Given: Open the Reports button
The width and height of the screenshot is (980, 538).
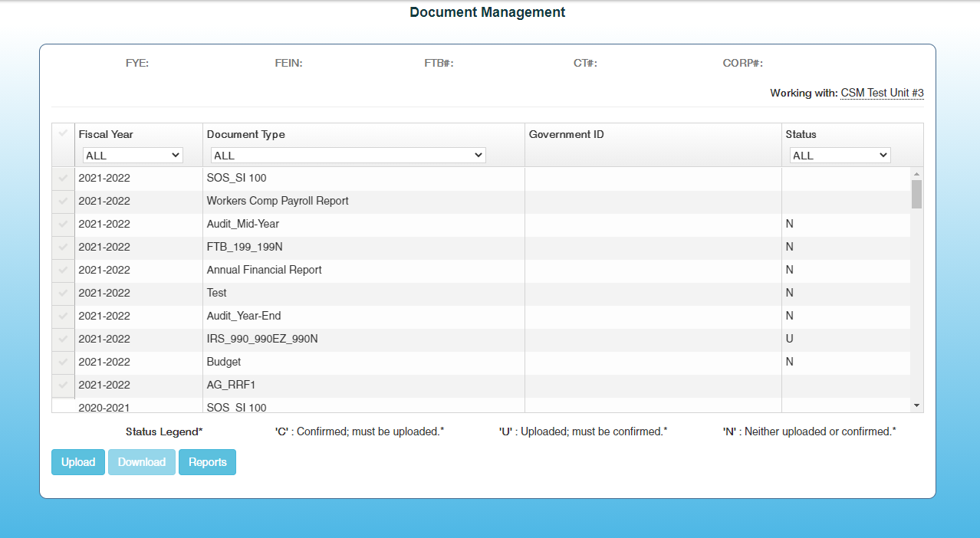Looking at the screenshot, I should click(x=207, y=462).
